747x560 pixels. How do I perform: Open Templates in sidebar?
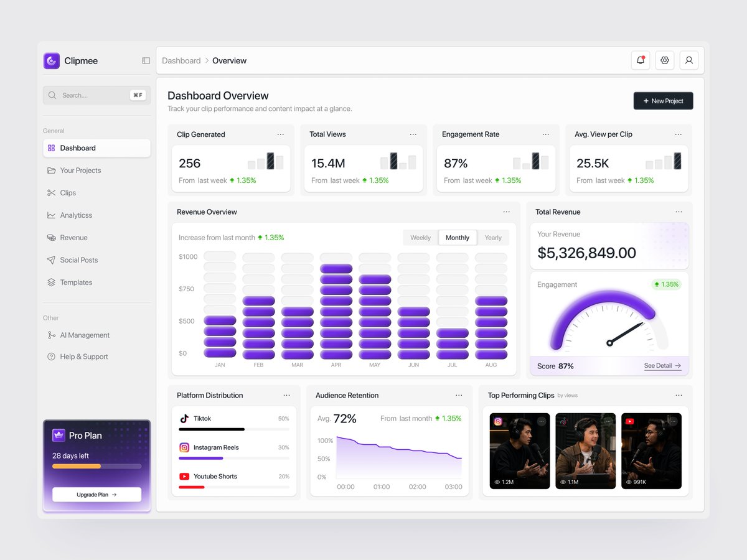(96, 282)
